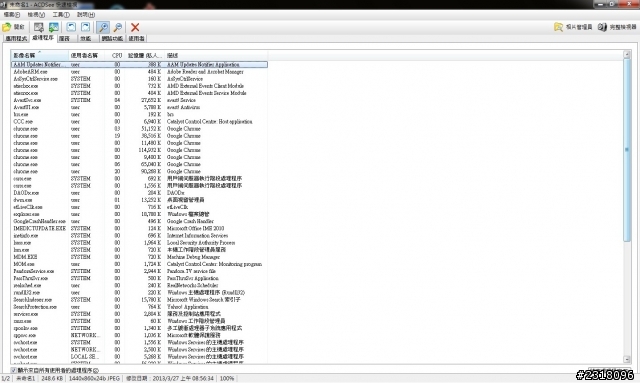Click the scrollbar up arrow
The image size is (640, 383).
coord(627,55)
